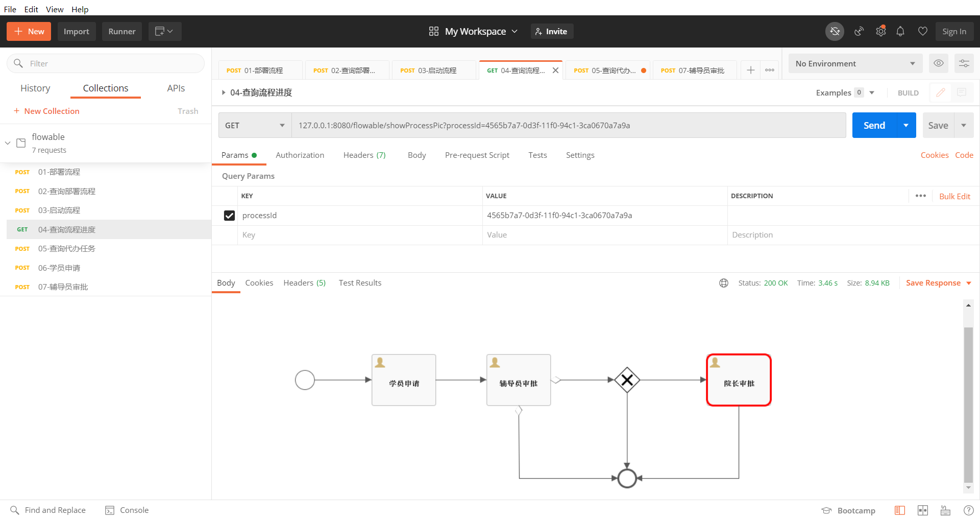The height and width of the screenshot is (518, 980).
Task: Open the new tab plus icon
Action: [750, 70]
